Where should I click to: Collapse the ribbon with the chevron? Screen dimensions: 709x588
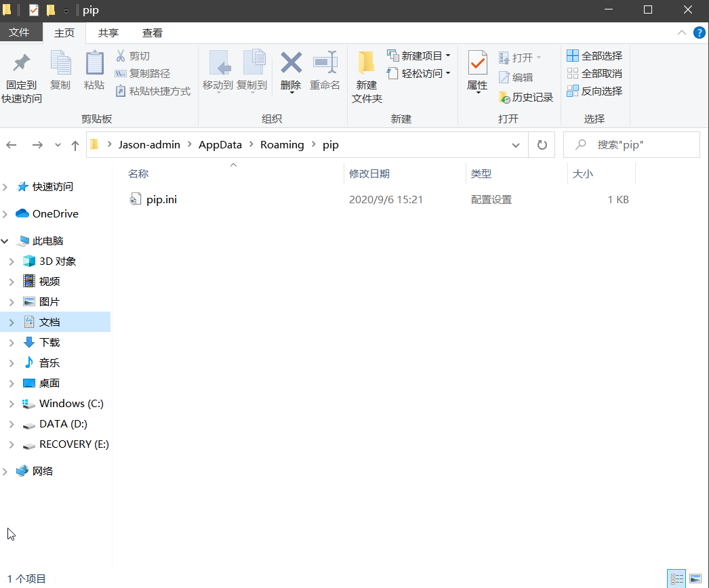(681, 33)
